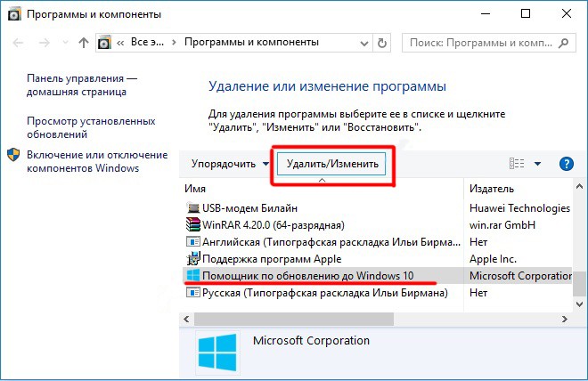This screenshot has width=588, height=381.
Task: Click the Удалить/Изменить button
Action: (x=332, y=164)
